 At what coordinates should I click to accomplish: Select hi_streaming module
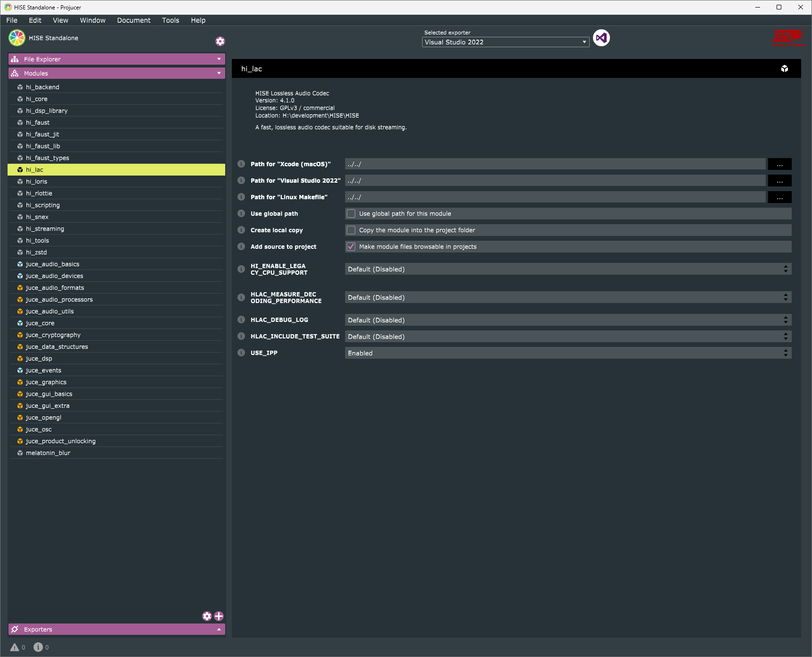pyautogui.click(x=116, y=229)
